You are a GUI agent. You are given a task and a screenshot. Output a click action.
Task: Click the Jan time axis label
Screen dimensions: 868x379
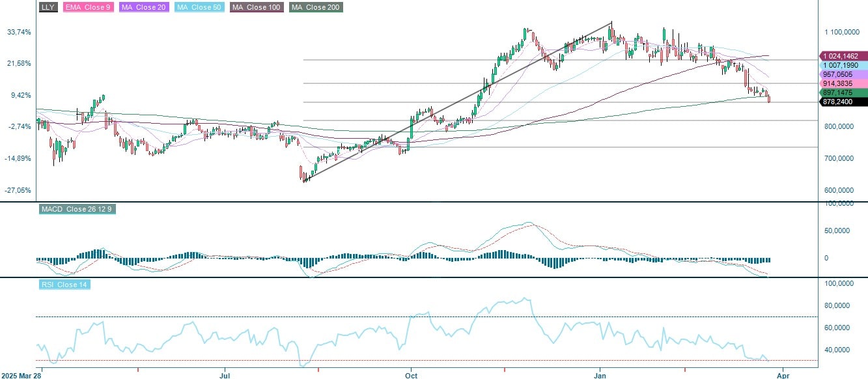tap(599, 376)
